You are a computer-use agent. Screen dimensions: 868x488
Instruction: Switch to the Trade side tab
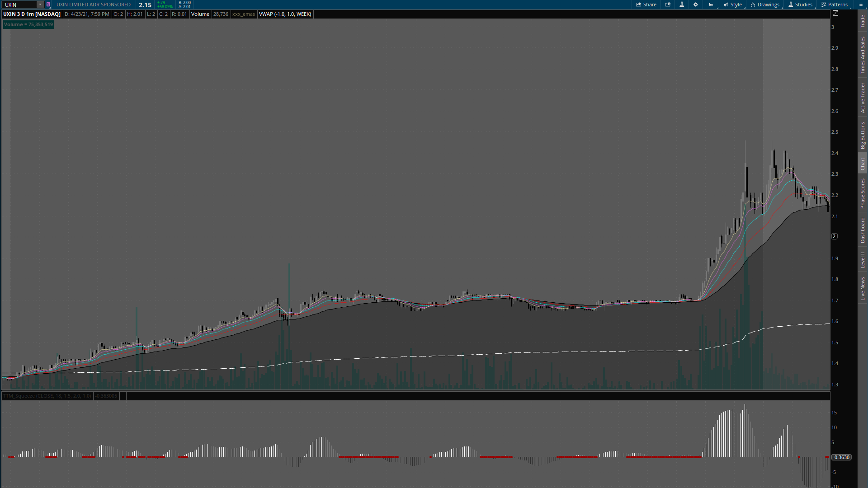pyautogui.click(x=863, y=21)
